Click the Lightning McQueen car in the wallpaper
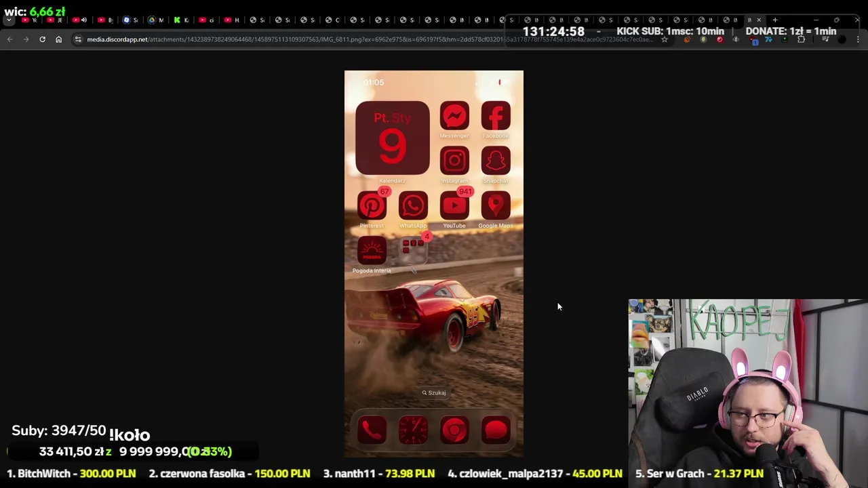 point(424,315)
